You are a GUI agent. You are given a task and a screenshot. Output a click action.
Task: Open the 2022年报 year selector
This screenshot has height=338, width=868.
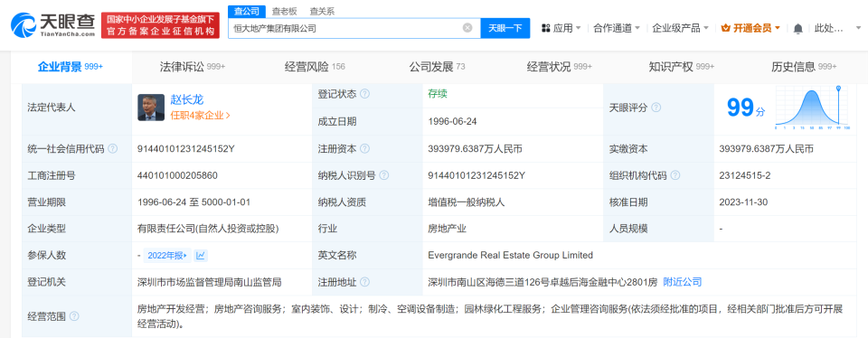[x=166, y=256]
